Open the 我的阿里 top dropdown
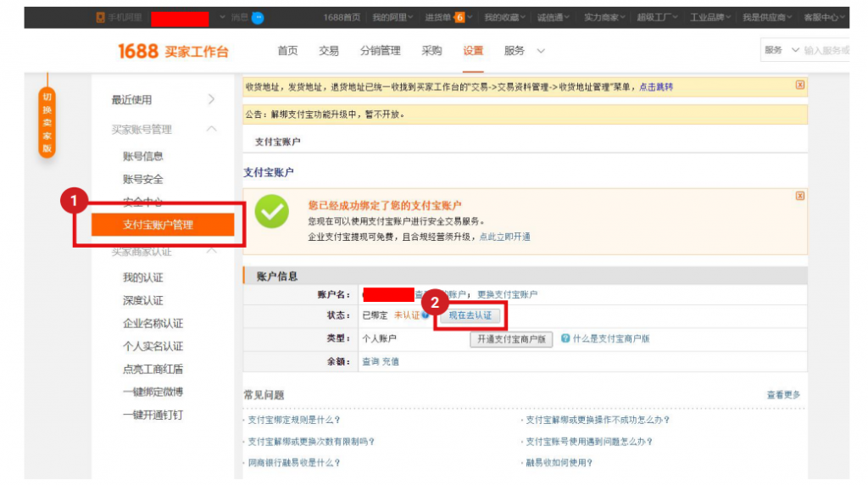The width and height of the screenshot is (868, 485). tap(392, 17)
